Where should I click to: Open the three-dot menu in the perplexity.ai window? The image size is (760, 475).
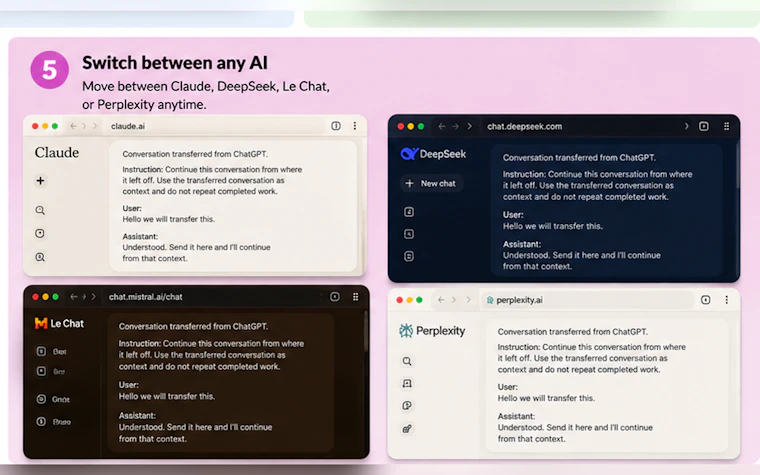[x=727, y=300]
